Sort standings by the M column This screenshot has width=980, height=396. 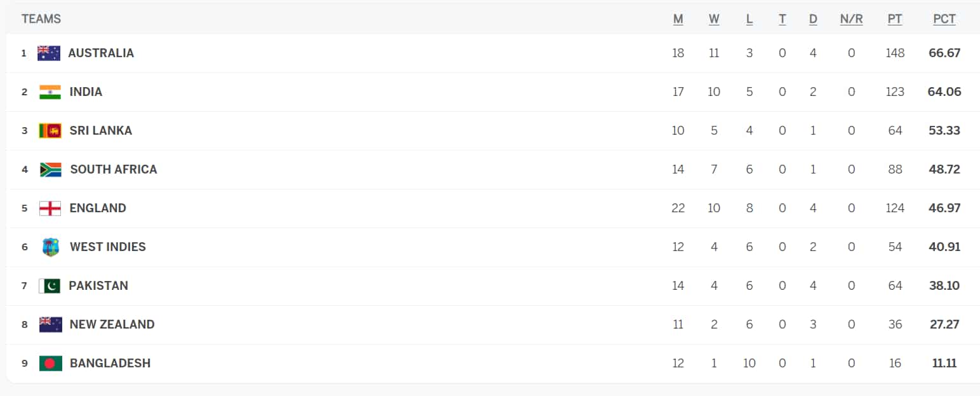678,18
